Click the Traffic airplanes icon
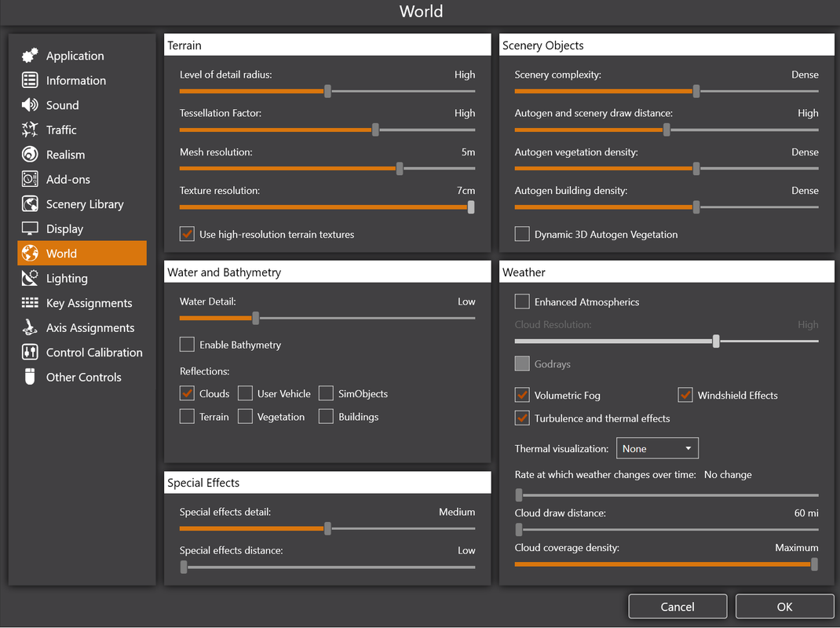The width and height of the screenshot is (840, 628). [x=30, y=130]
